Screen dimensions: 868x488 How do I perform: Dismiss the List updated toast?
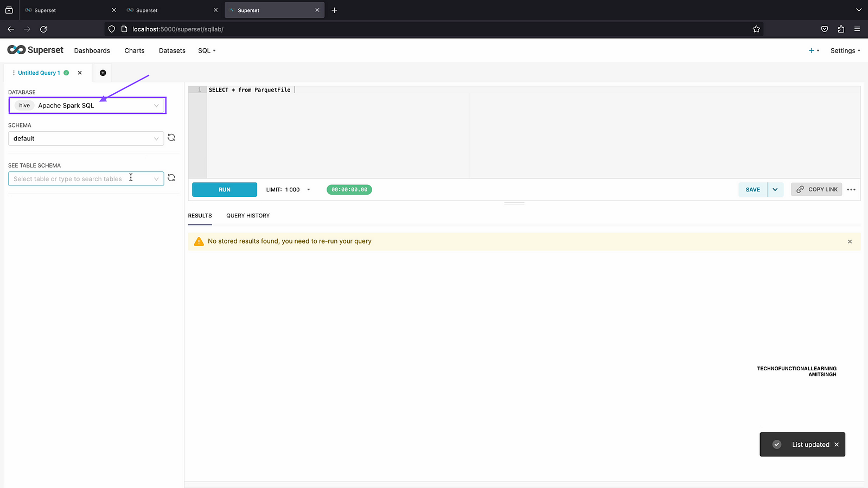pyautogui.click(x=837, y=445)
